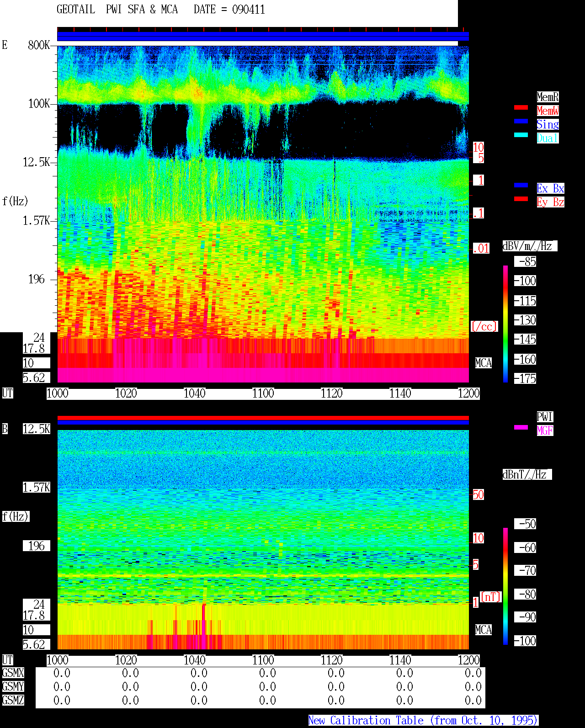This screenshot has height=728, width=585.
Task: Click the 12.5K frequency label on B panel
Action: coord(37,429)
